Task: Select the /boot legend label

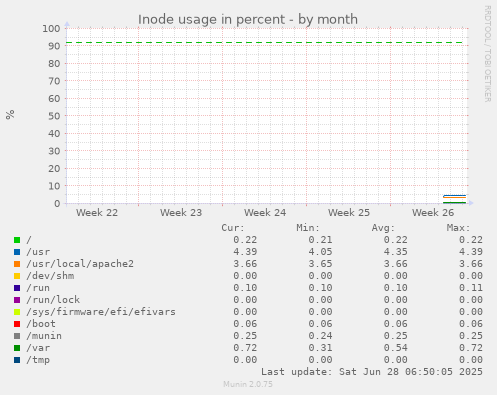Action: click(x=41, y=324)
